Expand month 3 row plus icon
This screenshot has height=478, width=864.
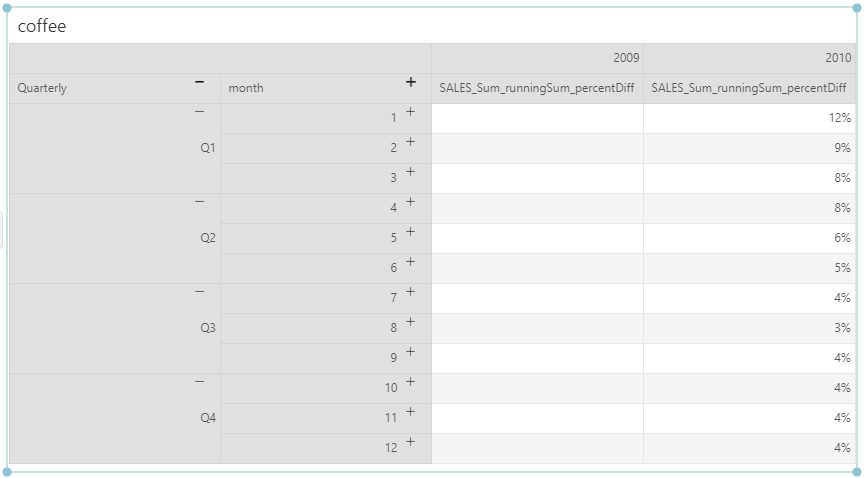(x=410, y=173)
